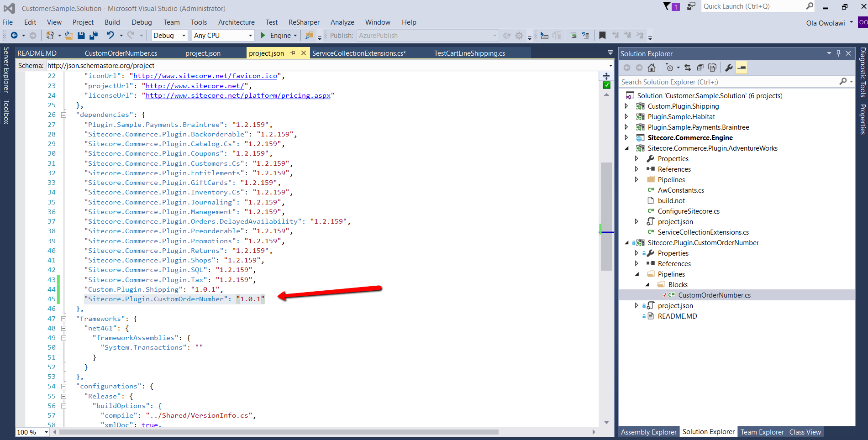Screen dimensions: 868x440
Task: Open the 100 % zoom dropdown
Action: (x=46, y=432)
